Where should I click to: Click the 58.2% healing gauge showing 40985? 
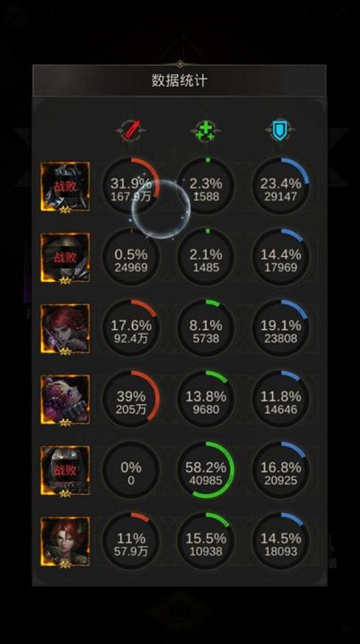coord(205,470)
